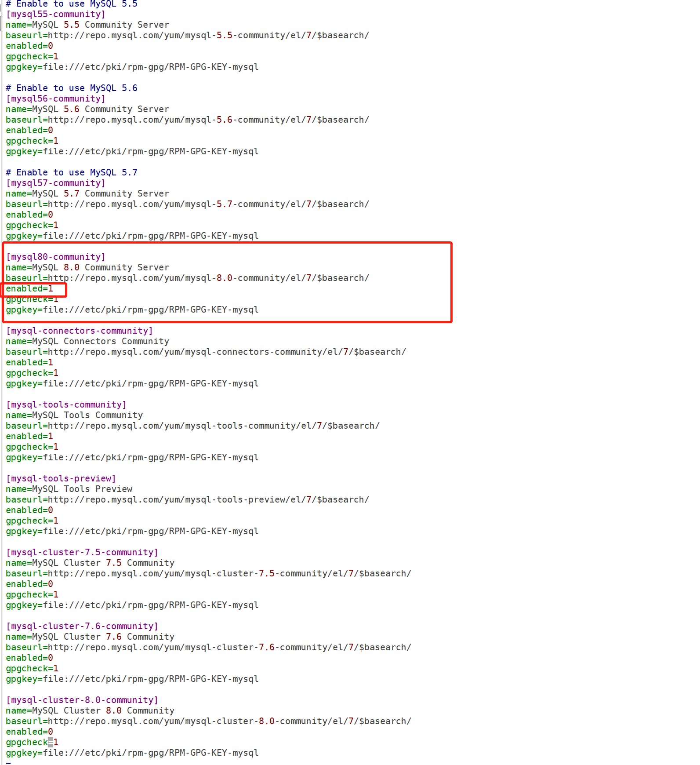Image resolution: width=700 pixels, height=765 pixels.
Task: Click the [mysql80-community] section header
Action: (x=56, y=257)
